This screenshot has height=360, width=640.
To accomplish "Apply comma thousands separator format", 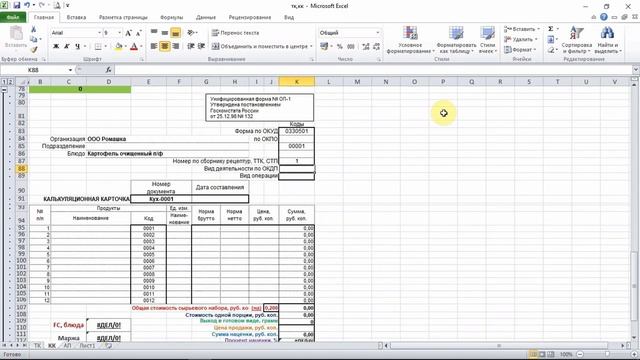I will tap(351, 47).
